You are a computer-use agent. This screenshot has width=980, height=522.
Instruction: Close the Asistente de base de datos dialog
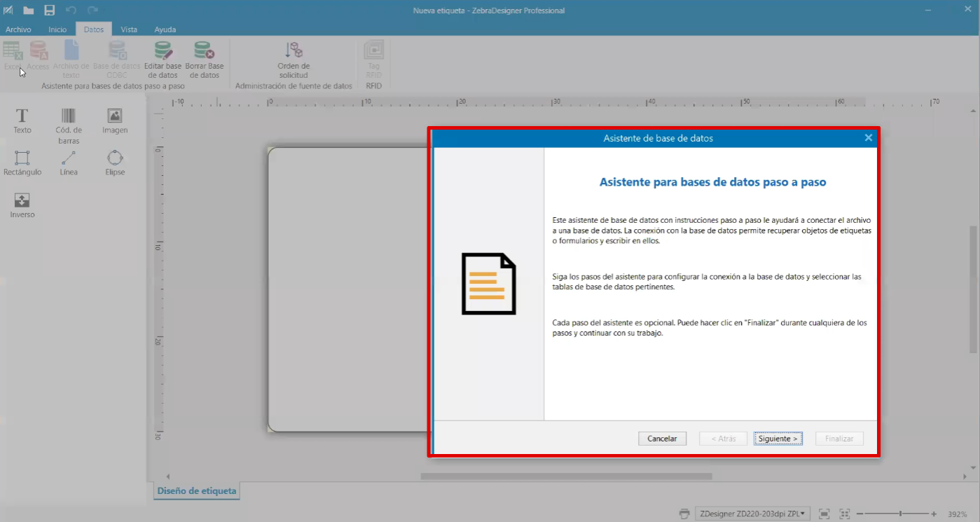869,138
